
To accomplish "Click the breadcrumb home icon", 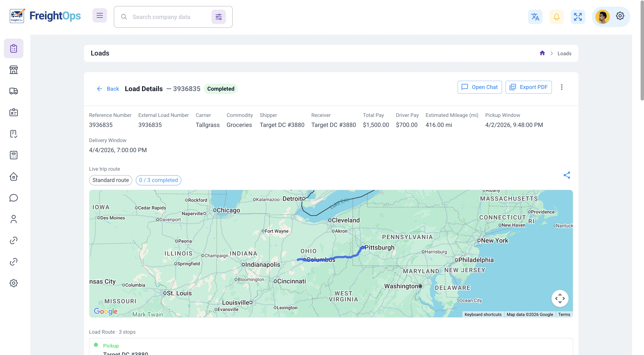I will [542, 53].
